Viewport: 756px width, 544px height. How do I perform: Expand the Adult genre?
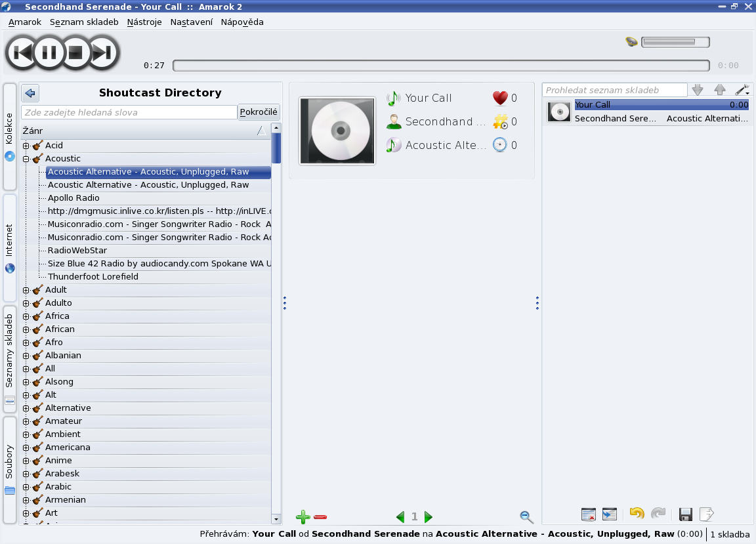coord(26,290)
